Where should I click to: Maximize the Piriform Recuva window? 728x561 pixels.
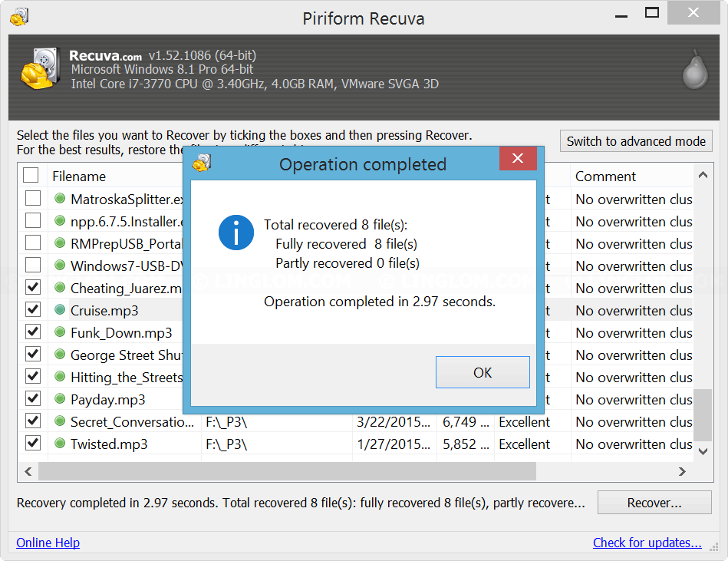(652, 12)
